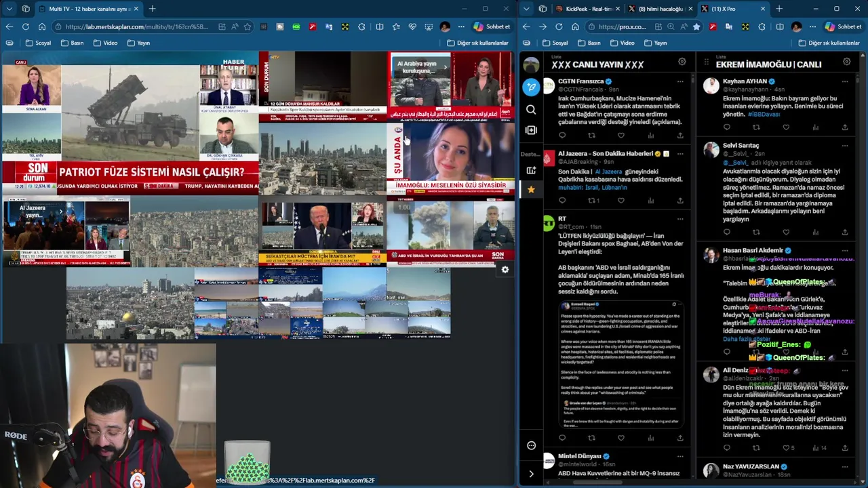Share the Al Jazeera Son Dakika post
The image size is (868, 488).
[680, 201]
